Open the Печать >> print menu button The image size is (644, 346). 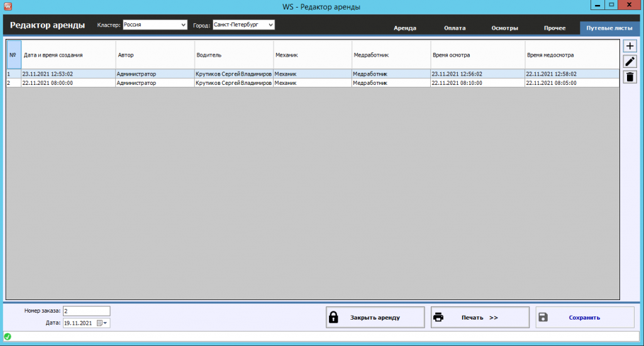tap(480, 317)
